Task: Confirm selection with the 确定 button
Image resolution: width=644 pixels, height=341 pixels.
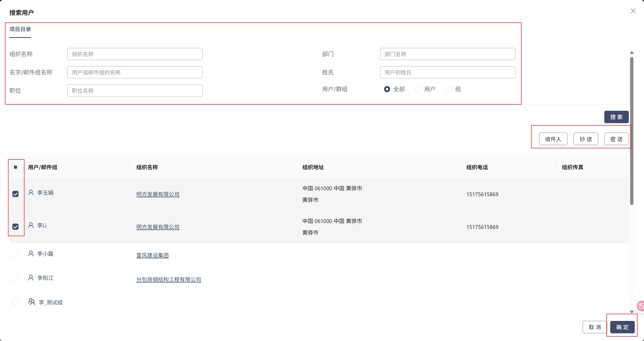Action: click(x=622, y=327)
